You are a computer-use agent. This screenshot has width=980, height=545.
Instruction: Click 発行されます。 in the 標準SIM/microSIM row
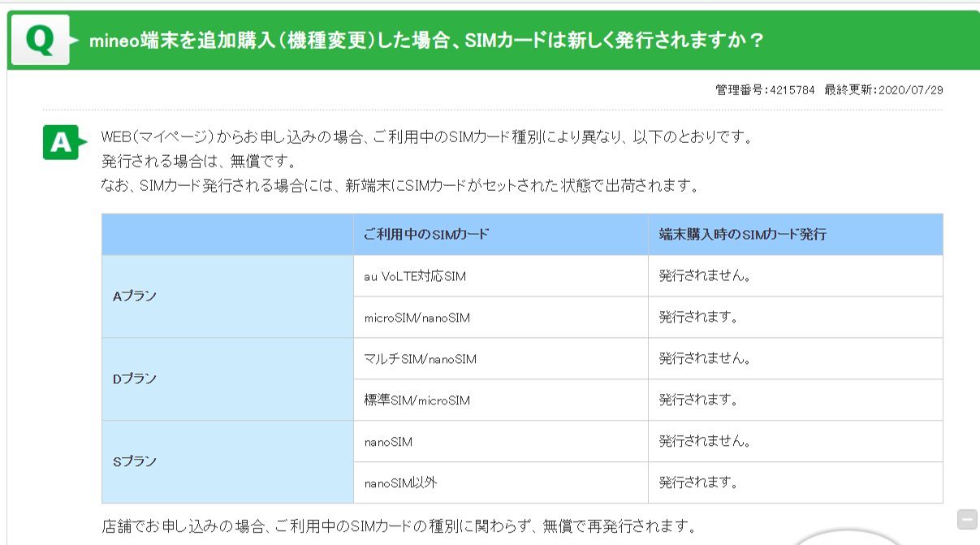(x=698, y=400)
